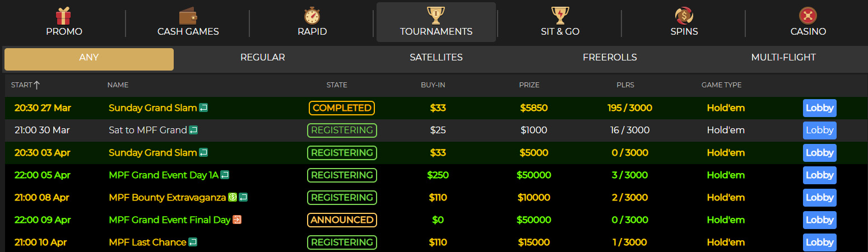Sort the list by Buy-In header
The image size is (868, 252).
point(433,85)
